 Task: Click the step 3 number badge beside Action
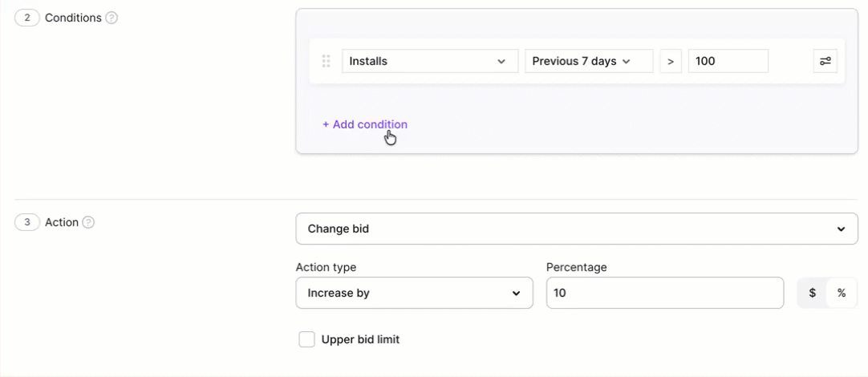27,222
